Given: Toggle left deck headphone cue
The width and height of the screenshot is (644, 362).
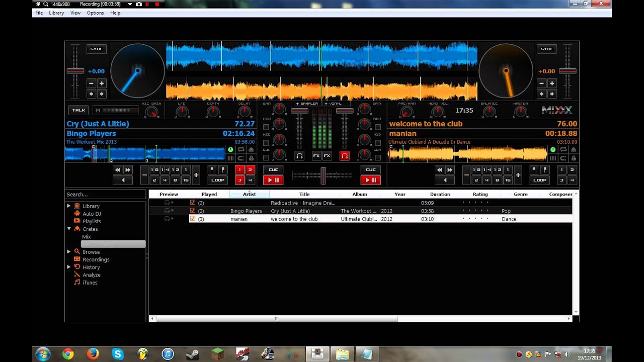Looking at the screenshot, I should [x=299, y=156].
